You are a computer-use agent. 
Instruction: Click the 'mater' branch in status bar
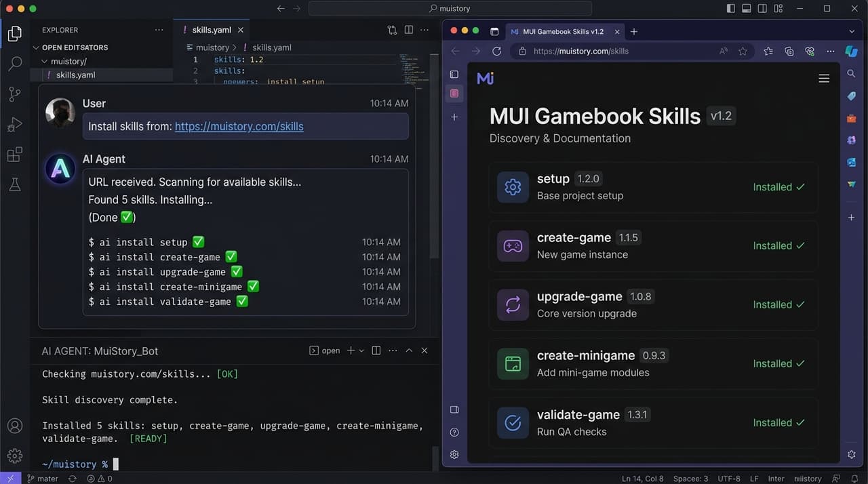tap(43, 479)
